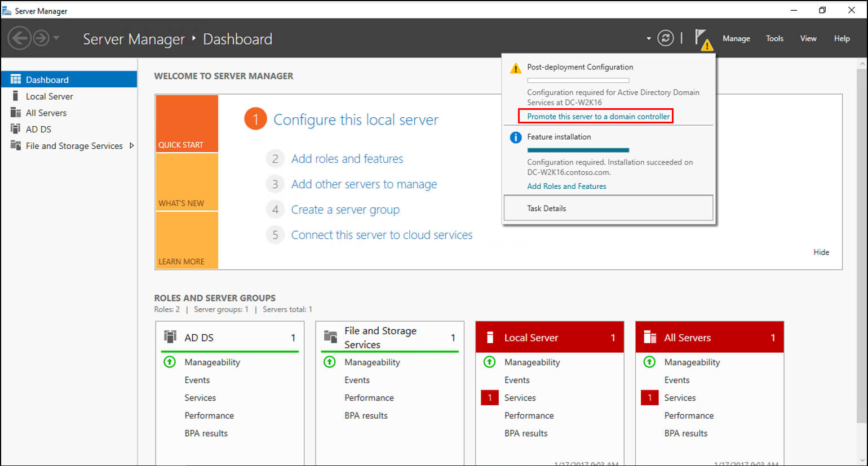
Task: Click Local Server Manageability status icon
Action: click(489, 362)
